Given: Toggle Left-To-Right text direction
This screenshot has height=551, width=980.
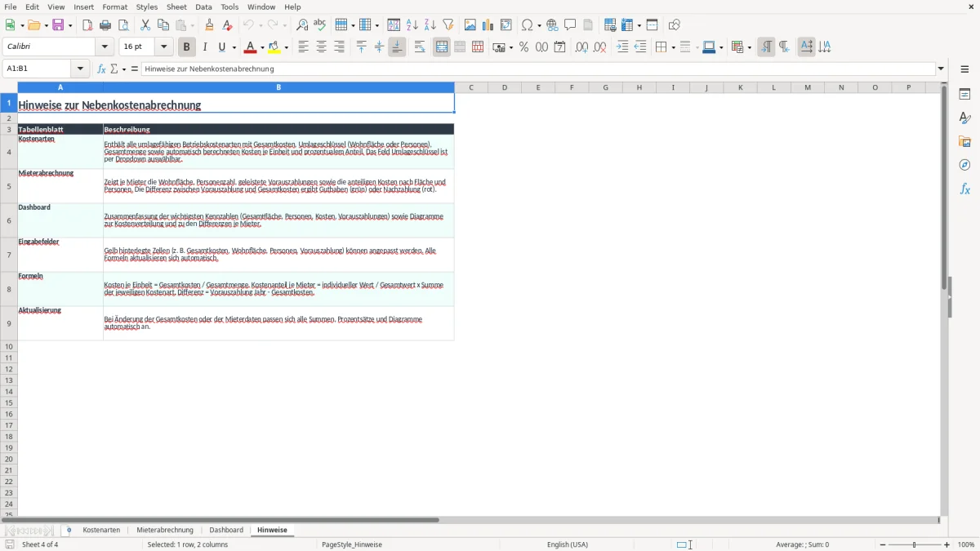Looking at the screenshot, I should pyautogui.click(x=766, y=47).
